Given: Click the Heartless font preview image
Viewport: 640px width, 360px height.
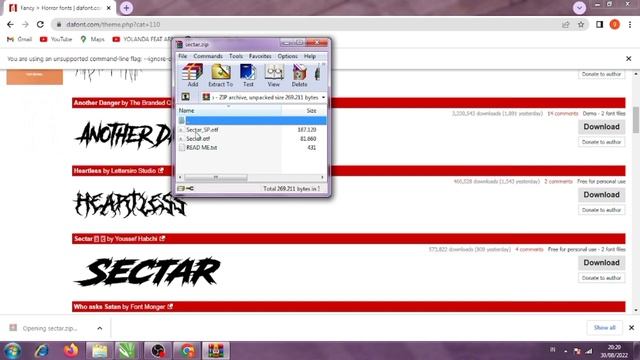Looking at the screenshot, I should pyautogui.click(x=130, y=203).
